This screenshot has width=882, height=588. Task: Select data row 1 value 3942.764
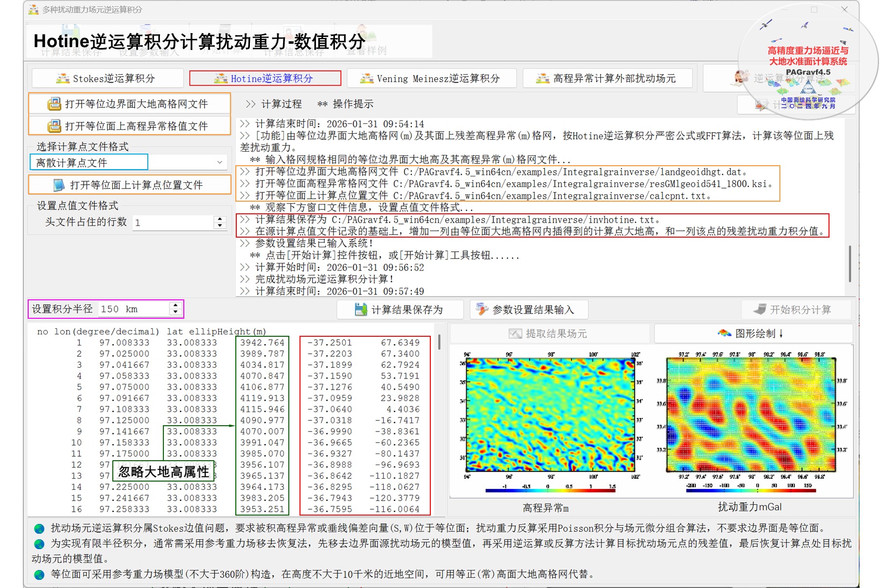tap(262, 343)
